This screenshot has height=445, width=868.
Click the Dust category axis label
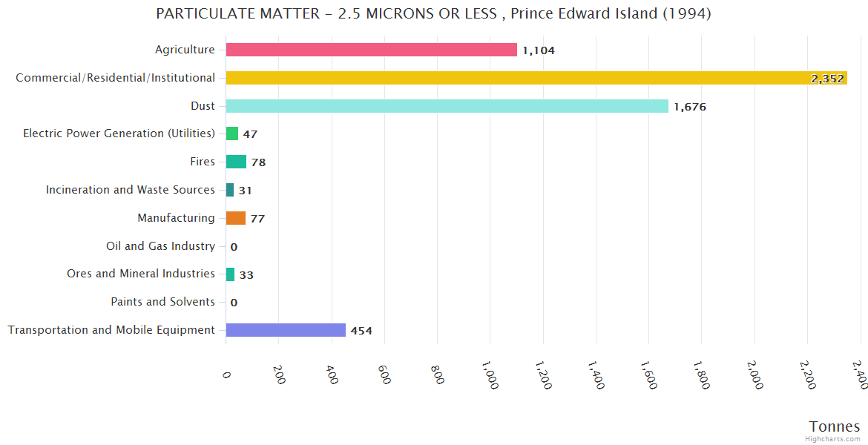[x=203, y=106]
